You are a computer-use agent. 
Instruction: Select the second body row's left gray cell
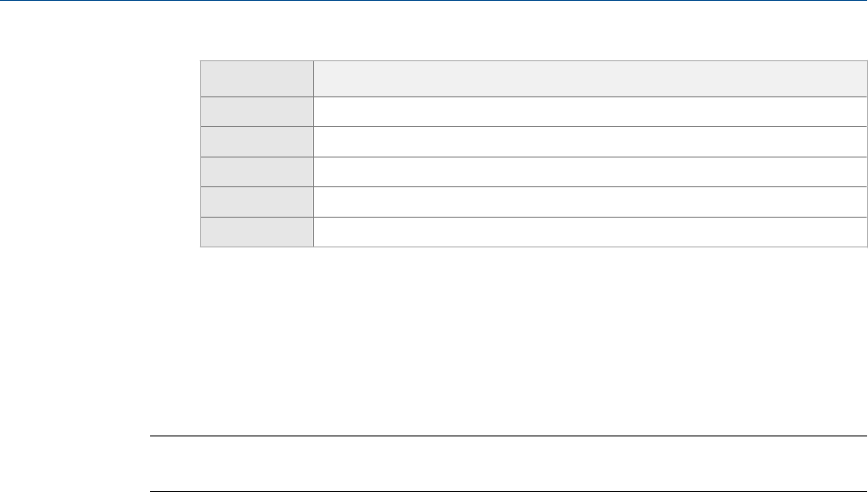click(x=258, y=142)
